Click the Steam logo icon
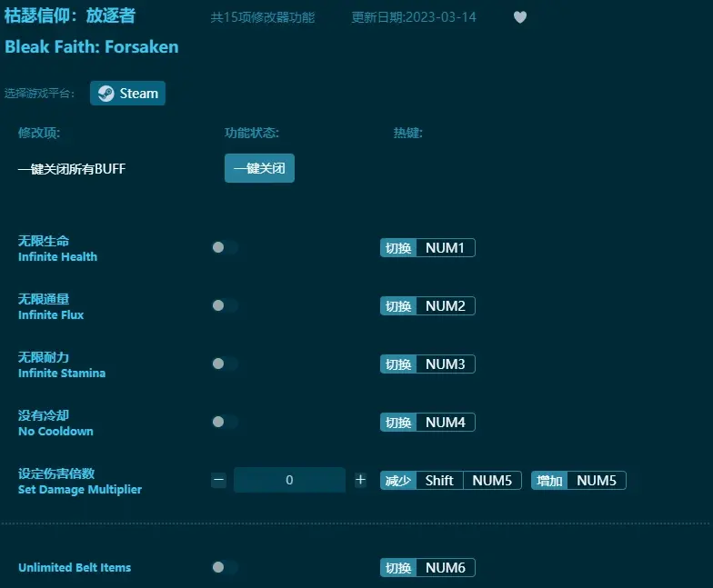The width and height of the screenshot is (713, 588). point(105,94)
